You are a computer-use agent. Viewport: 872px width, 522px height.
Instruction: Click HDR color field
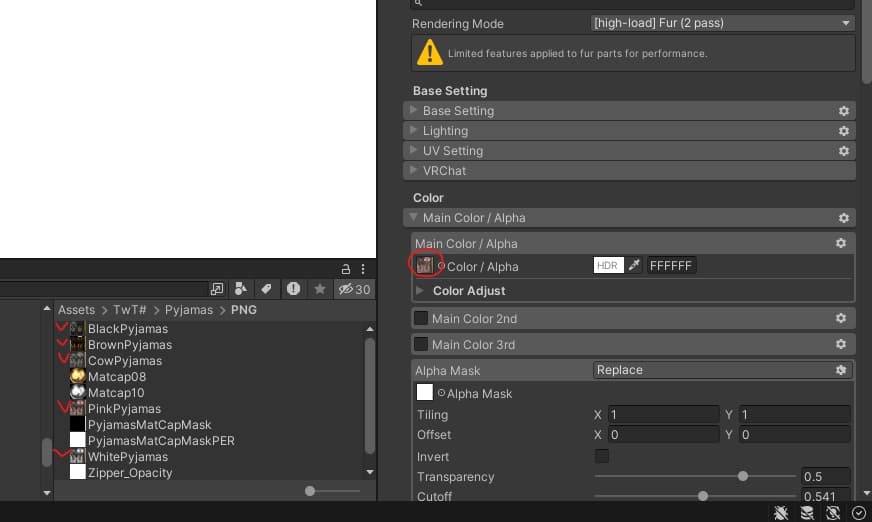pyautogui.click(x=608, y=265)
